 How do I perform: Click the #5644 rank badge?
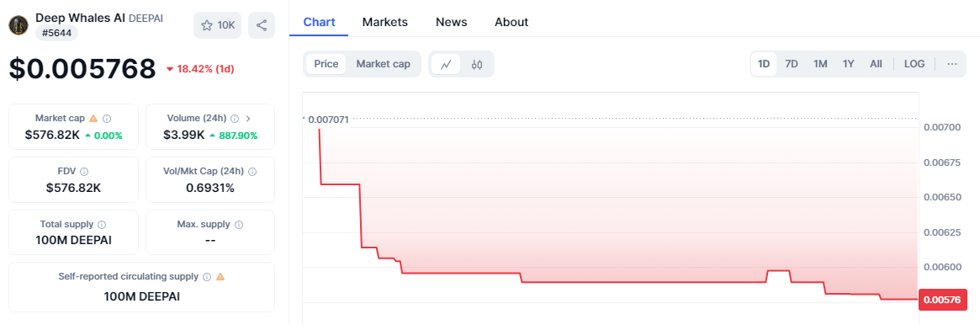[56, 33]
